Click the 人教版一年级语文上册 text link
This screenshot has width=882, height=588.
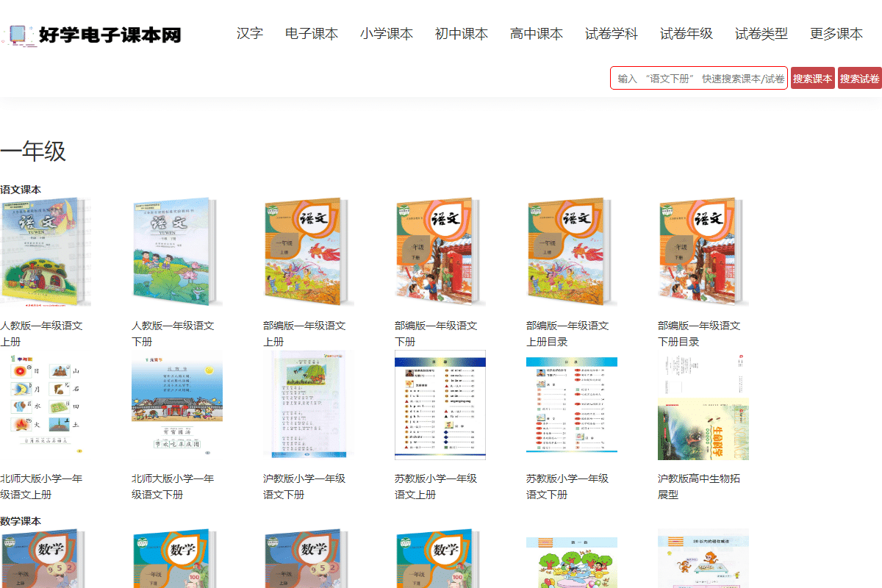click(x=41, y=334)
